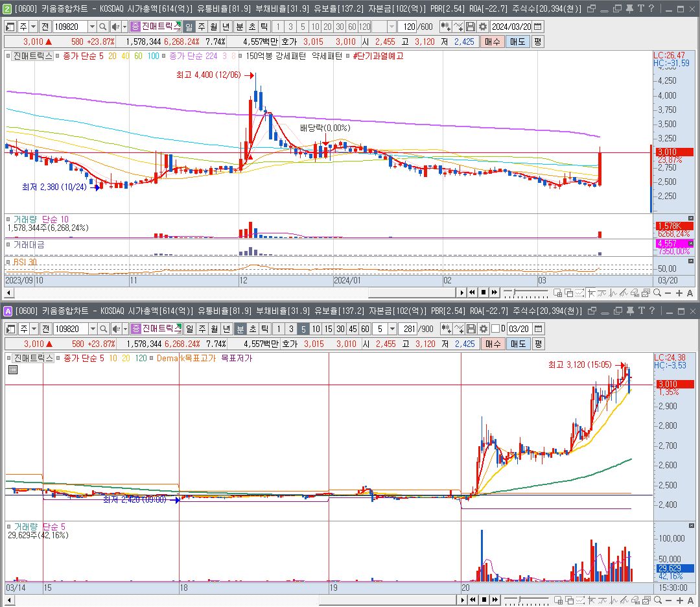Click the A auto-fit icon in top chart
This screenshot has height=607, width=700.
690,293
